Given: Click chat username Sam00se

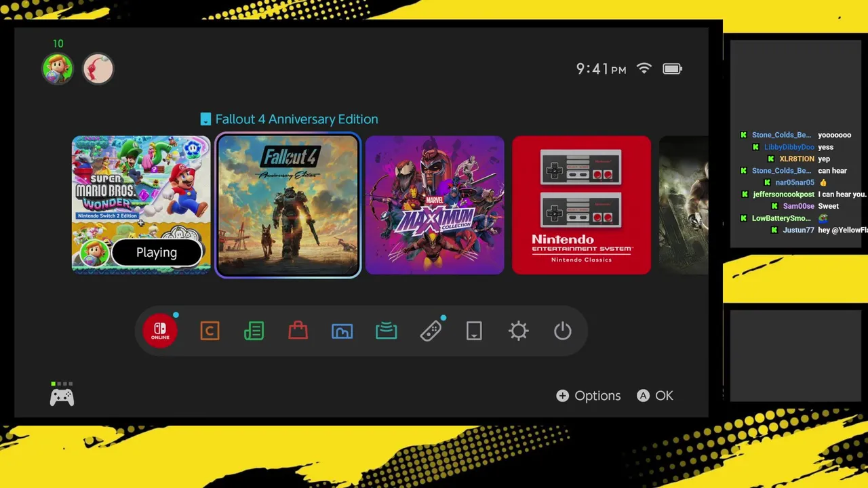Looking at the screenshot, I should pyautogui.click(x=798, y=206).
